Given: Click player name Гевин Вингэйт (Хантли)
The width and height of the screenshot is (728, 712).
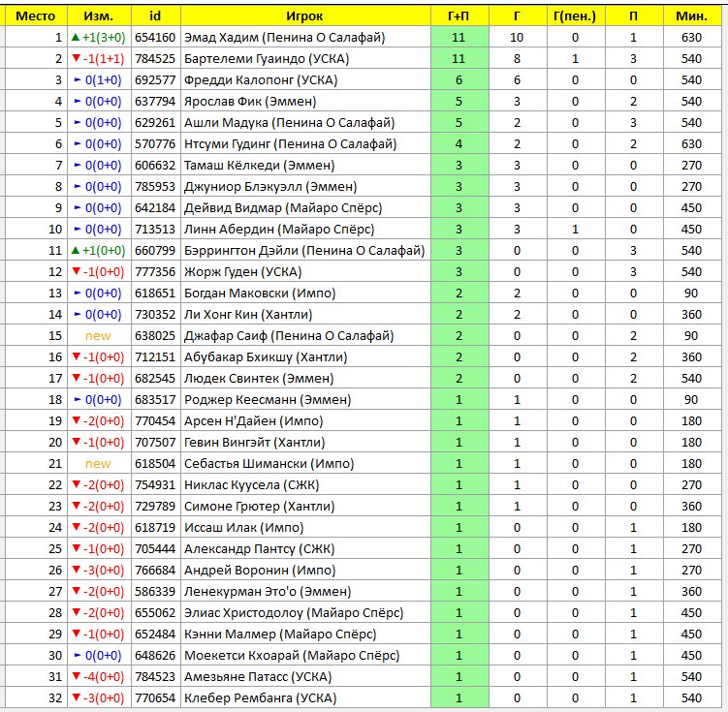Looking at the screenshot, I should (x=254, y=443).
